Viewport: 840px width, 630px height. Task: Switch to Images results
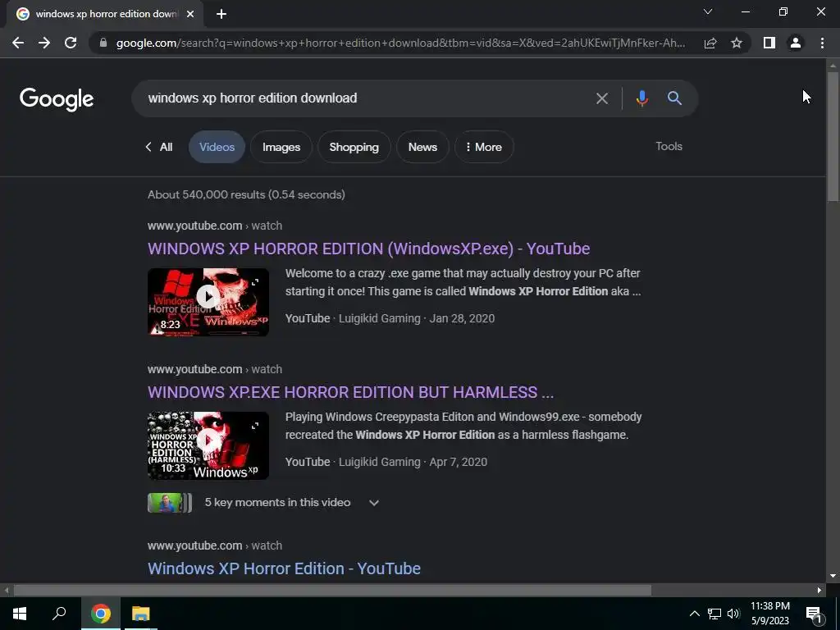tap(281, 147)
